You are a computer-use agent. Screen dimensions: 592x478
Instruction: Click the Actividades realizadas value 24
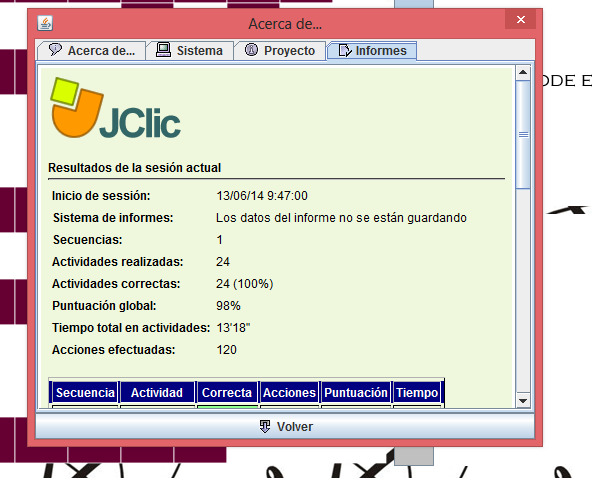223,262
